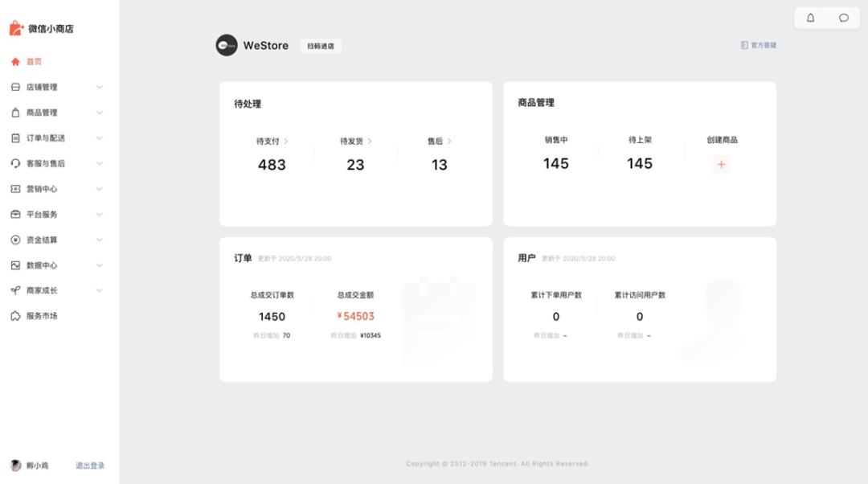
Task: Click the 店铺管理 store icon
Action: tap(15, 87)
